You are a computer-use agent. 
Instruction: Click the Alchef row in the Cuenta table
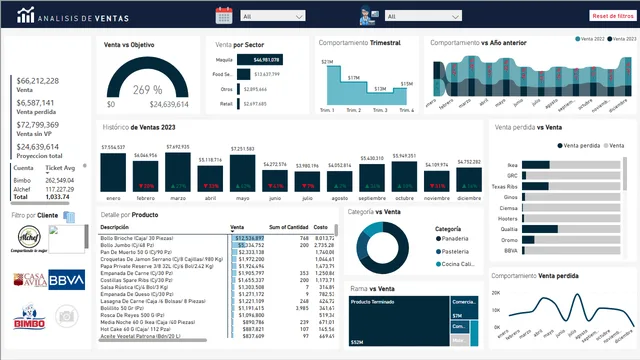[44, 189]
